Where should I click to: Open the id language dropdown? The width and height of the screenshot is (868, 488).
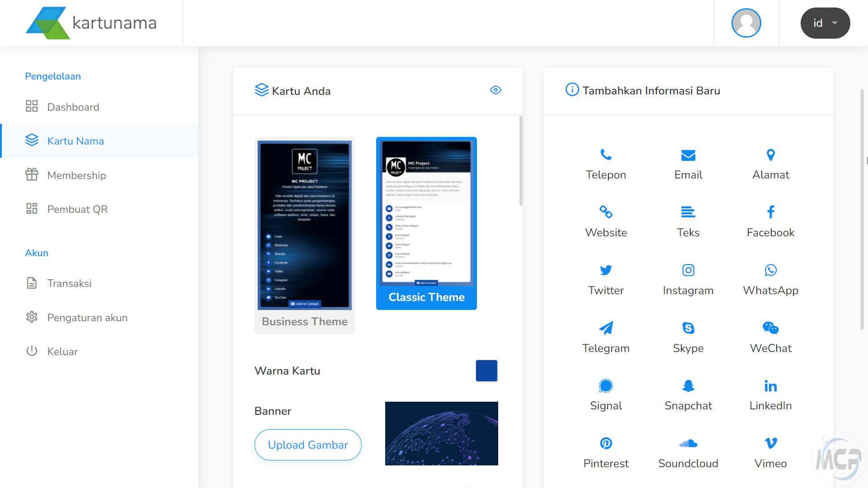(825, 23)
